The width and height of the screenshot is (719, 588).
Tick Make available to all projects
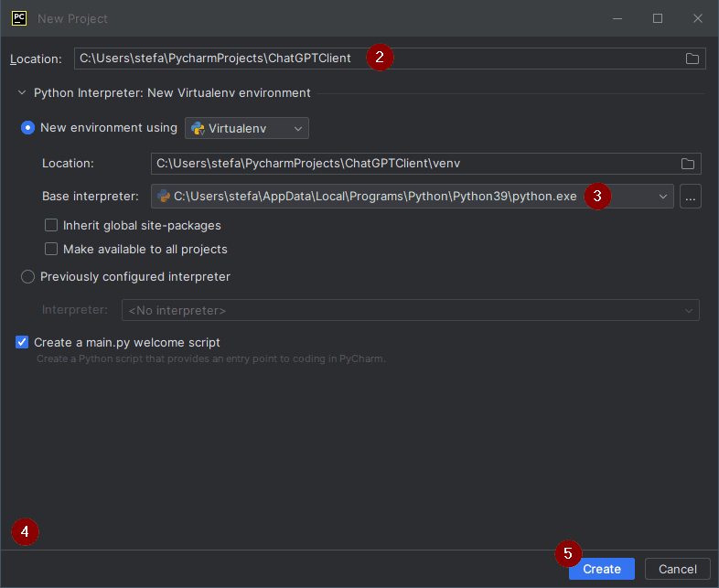(x=51, y=249)
